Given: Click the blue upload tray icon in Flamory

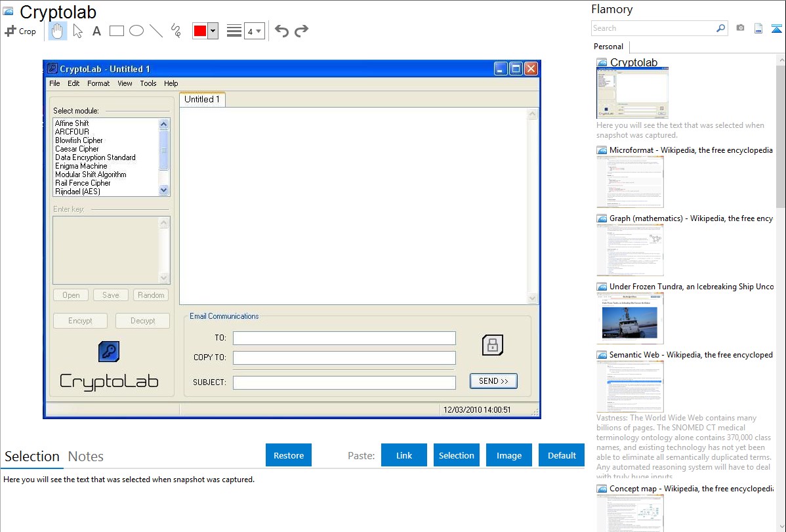Looking at the screenshot, I should [x=776, y=28].
